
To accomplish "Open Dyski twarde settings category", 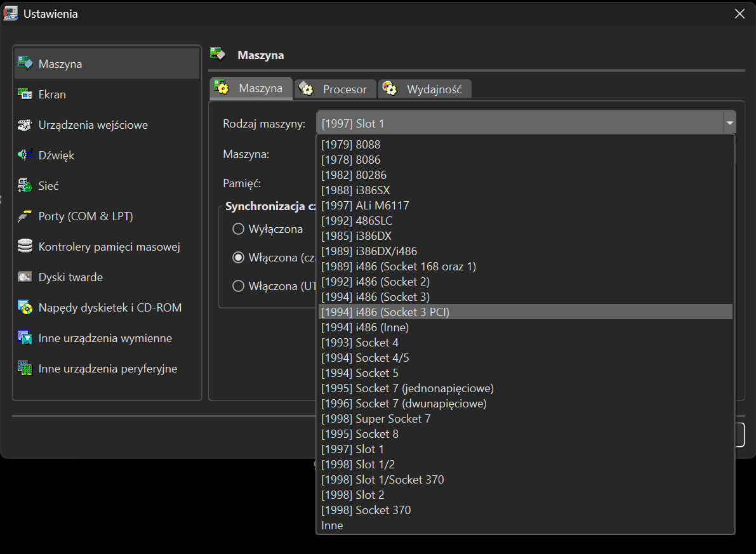I will point(107,277).
